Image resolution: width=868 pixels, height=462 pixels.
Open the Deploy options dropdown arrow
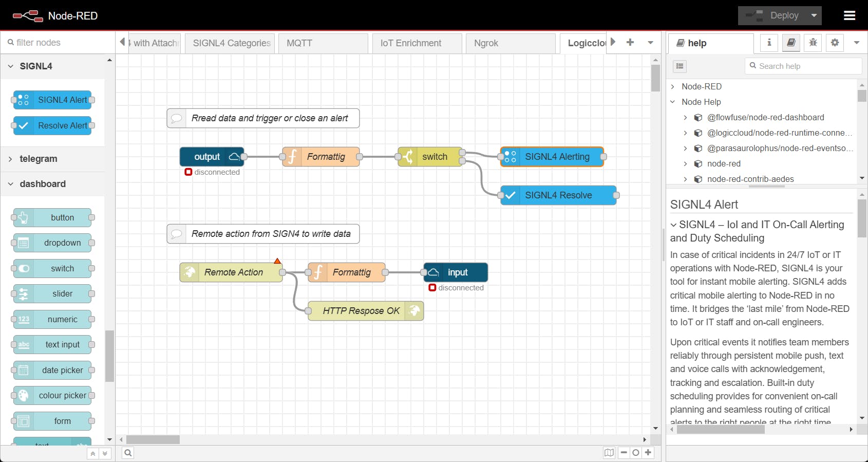(814, 16)
